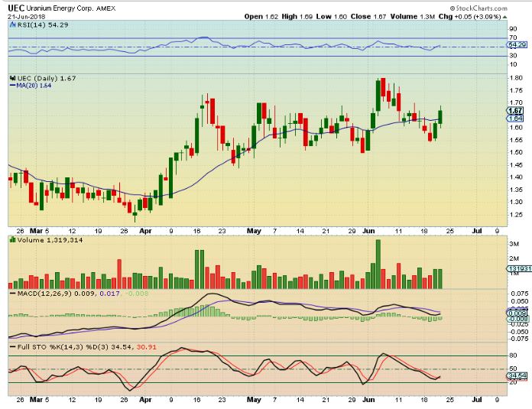
Task: Click the RSI(14) indicator line icon
Action: (x=12, y=24)
